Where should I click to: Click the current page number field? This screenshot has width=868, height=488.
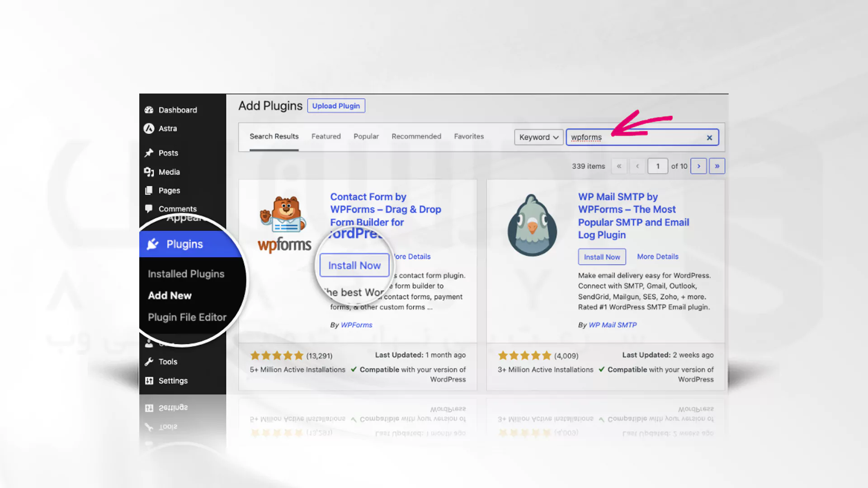(x=658, y=166)
